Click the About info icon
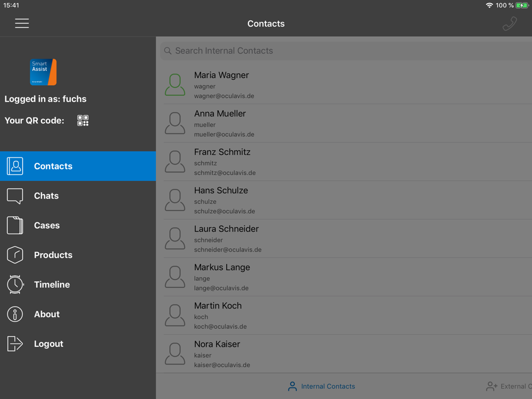 15,314
